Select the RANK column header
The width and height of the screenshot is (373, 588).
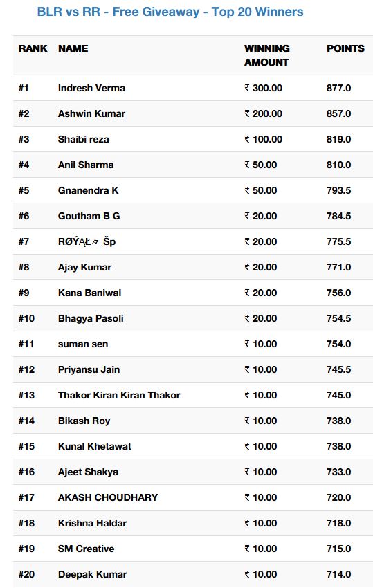[x=33, y=48]
